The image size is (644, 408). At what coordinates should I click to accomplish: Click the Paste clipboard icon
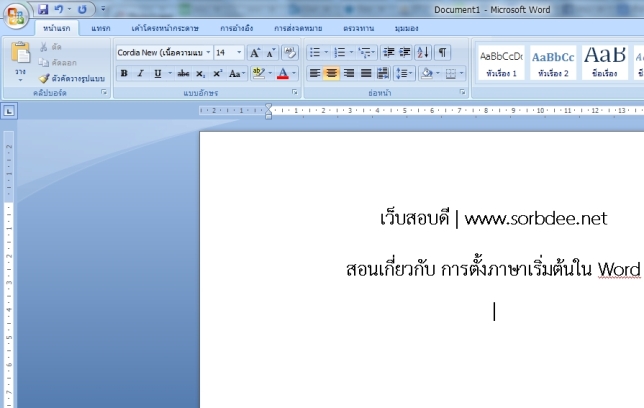pos(21,53)
